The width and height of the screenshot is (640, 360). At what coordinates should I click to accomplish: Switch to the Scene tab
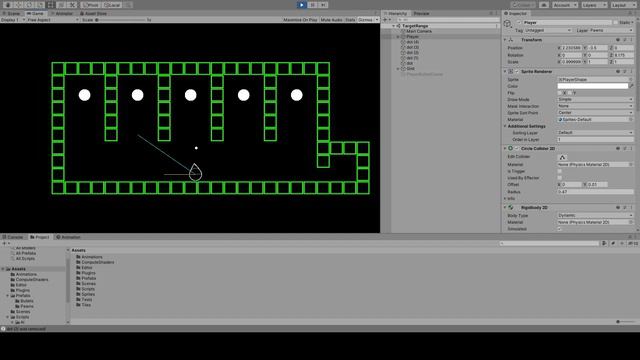tap(11, 13)
